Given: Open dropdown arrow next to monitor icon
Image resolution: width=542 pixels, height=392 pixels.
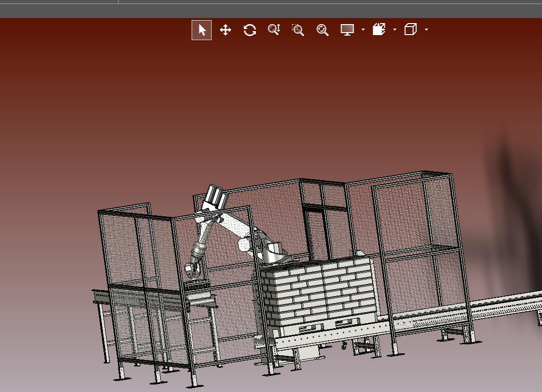Looking at the screenshot, I should (x=363, y=30).
